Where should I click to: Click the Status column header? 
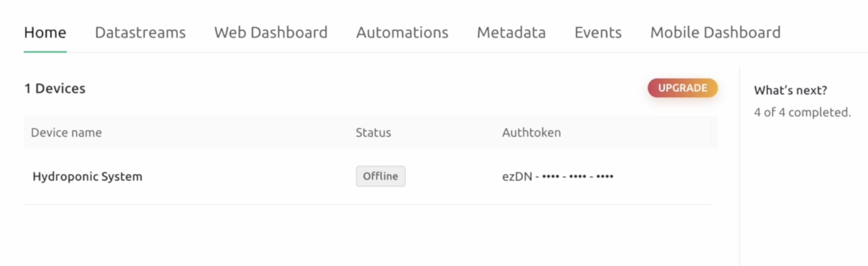click(373, 133)
